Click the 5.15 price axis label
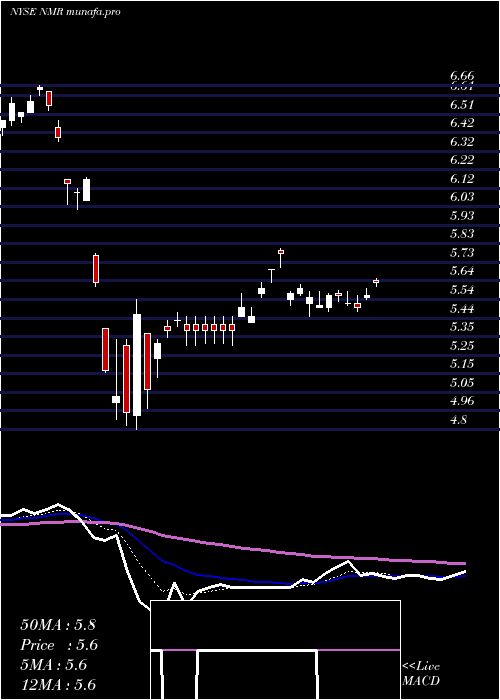Image resolution: width=500 pixels, height=700 pixels. point(462,364)
